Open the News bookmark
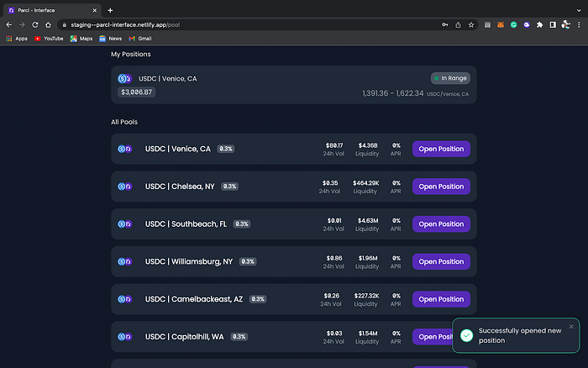Viewport: 588px width, 368px height. (111, 39)
